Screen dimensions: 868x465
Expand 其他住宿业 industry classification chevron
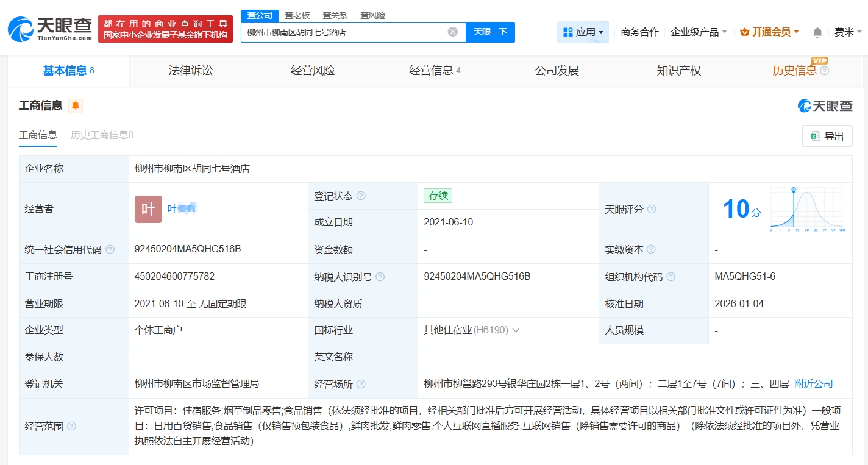pos(516,330)
